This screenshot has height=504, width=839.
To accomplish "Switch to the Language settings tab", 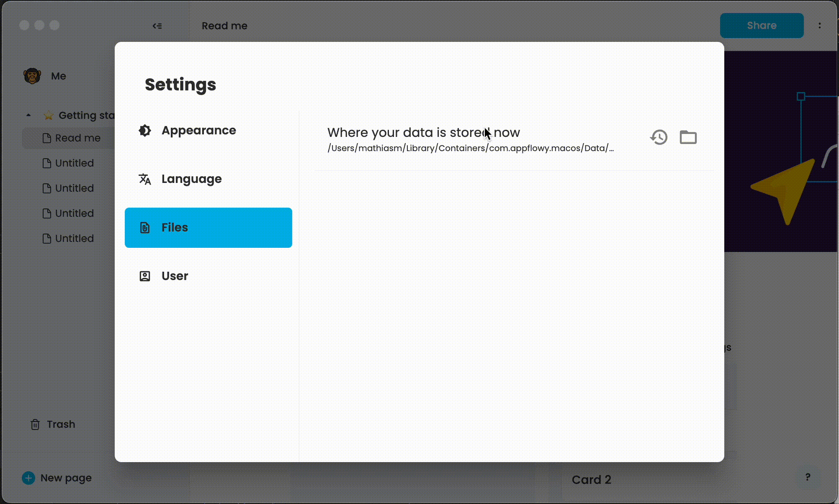I will 191,179.
